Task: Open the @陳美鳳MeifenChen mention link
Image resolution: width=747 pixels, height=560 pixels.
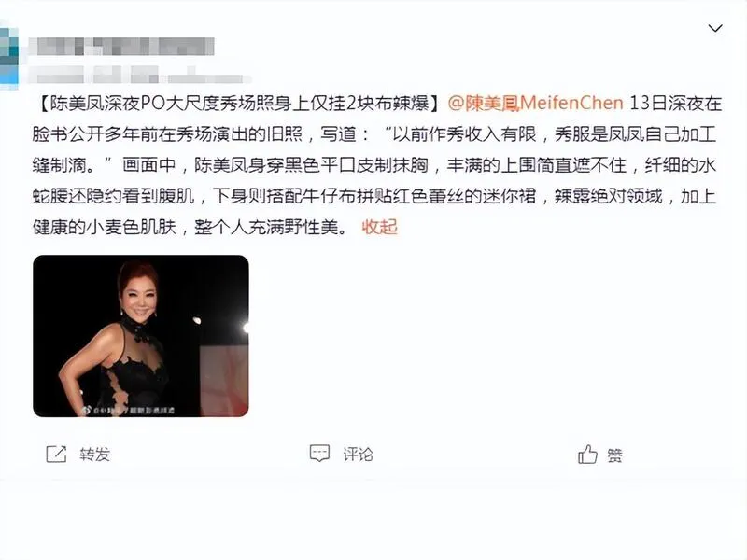Action: click(x=535, y=104)
